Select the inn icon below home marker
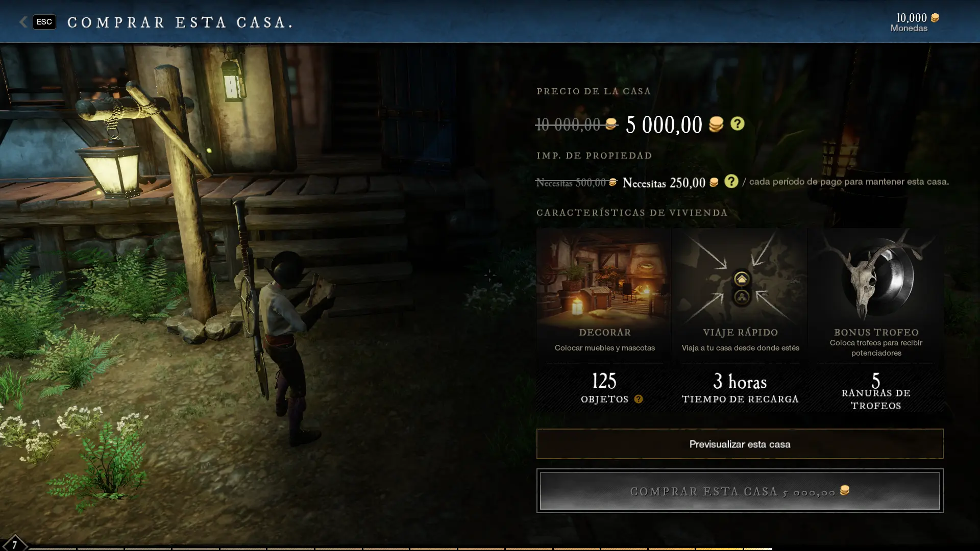Image resolution: width=980 pixels, height=551 pixels. click(741, 297)
